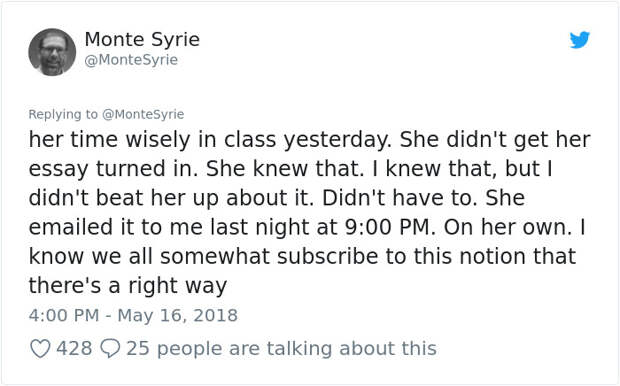Open the 4:00 PM timestamp link
620x386 pixels.
click(x=64, y=316)
